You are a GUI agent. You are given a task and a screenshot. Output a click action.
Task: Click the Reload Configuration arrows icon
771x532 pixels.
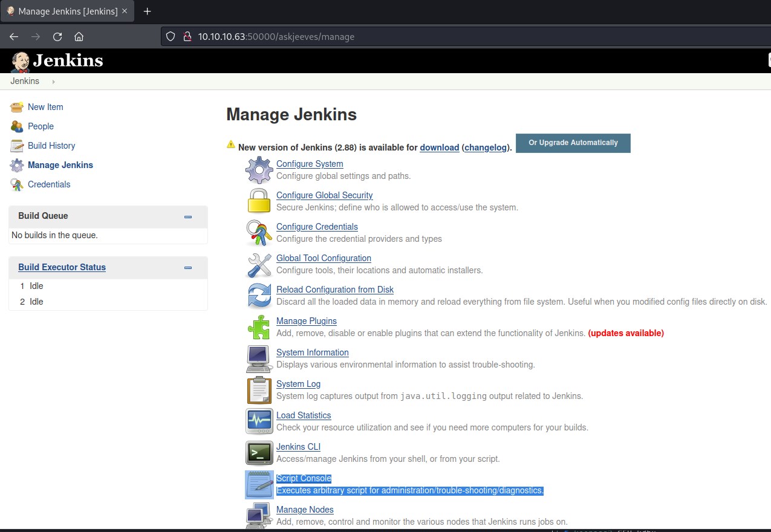259,296
